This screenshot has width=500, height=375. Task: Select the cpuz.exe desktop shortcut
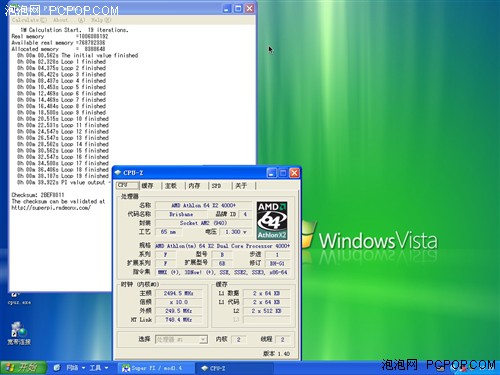click(x=19, y=299)
